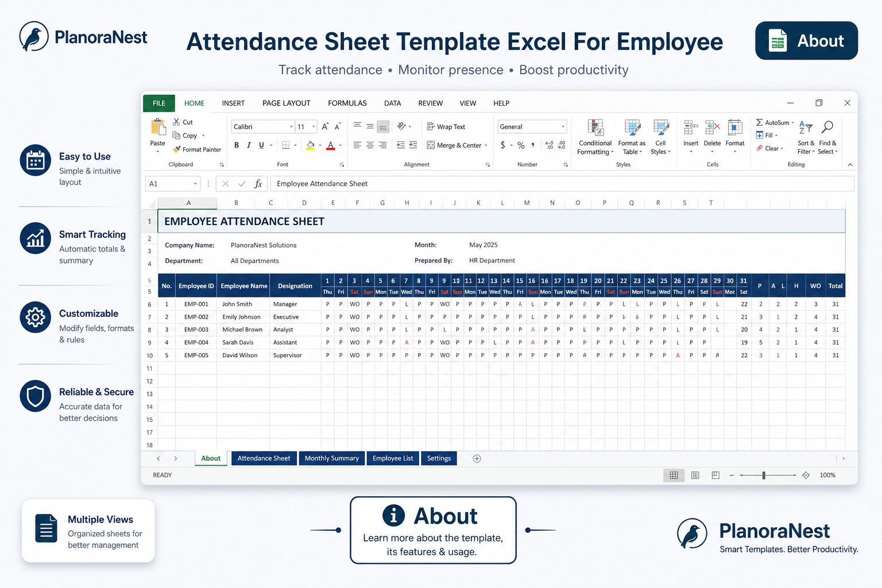
Task: Apply Accounting dollar number format
Action: (x=503, y=145)
